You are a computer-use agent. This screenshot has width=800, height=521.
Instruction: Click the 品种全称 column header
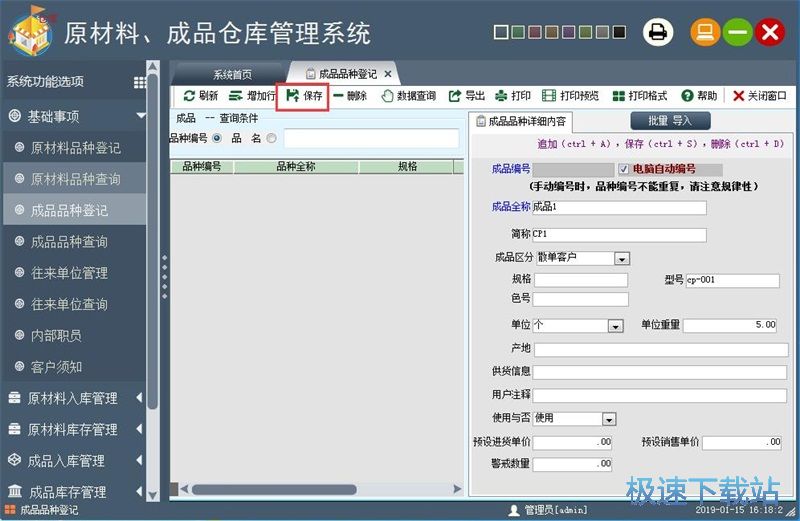(x=296, y=167)
